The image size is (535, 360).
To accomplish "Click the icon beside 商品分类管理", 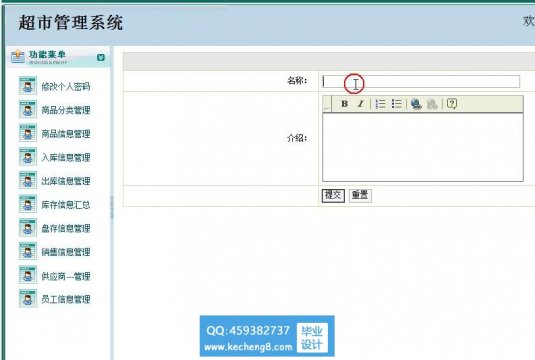I will 28,110.
